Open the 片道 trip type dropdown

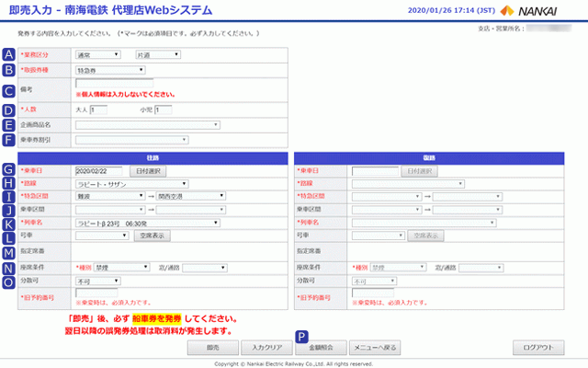point(158,55)
